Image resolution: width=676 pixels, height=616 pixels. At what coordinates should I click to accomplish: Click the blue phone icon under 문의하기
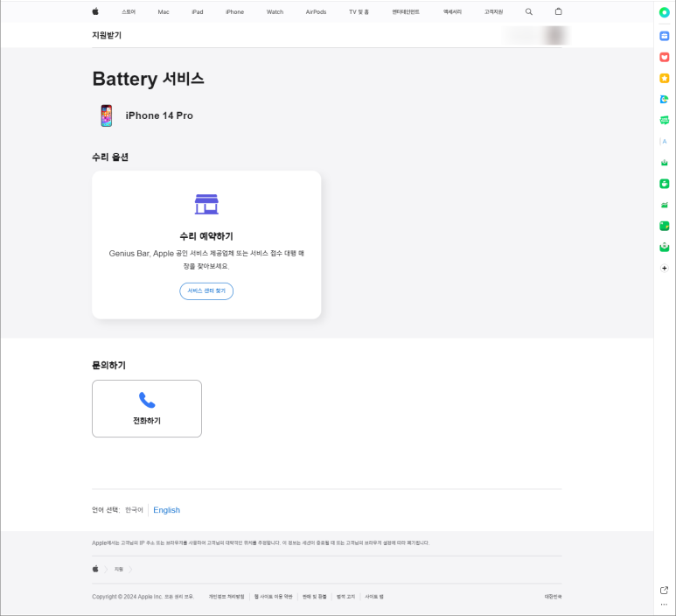tap(147, 400)
